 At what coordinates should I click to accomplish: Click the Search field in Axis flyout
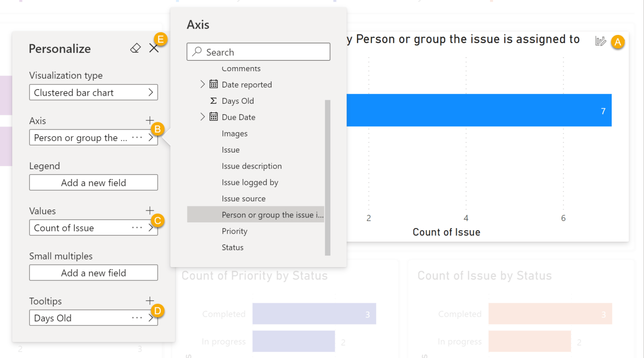(259, 52)
